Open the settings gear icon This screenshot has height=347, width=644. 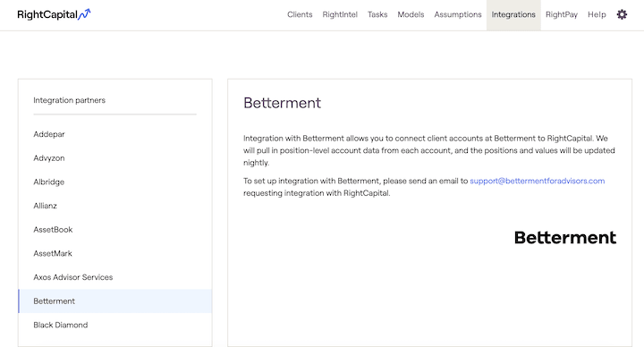pyautogui.click(x=622, y=14)
